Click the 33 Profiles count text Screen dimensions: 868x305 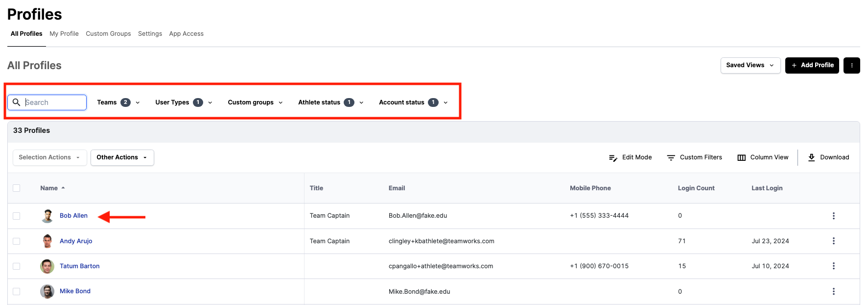31,130
